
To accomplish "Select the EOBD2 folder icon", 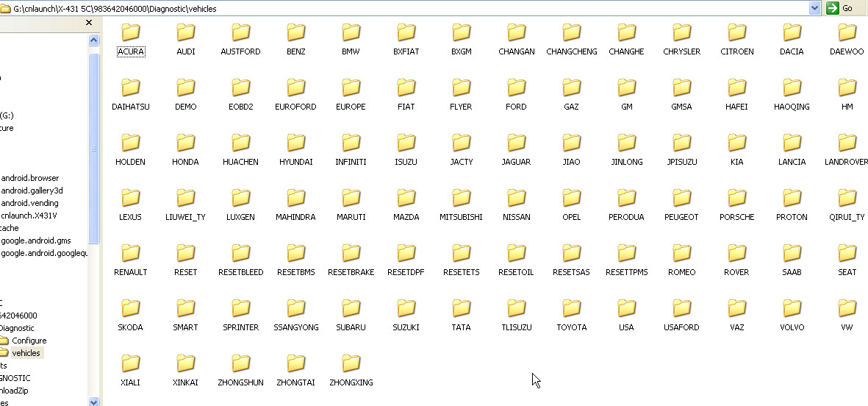I will click(x=241, y=88).
